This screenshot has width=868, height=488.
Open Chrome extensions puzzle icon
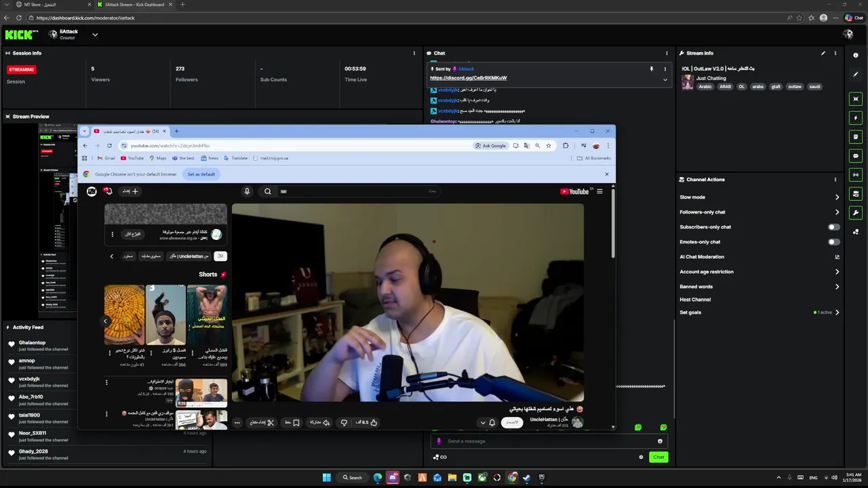[566, 146]
